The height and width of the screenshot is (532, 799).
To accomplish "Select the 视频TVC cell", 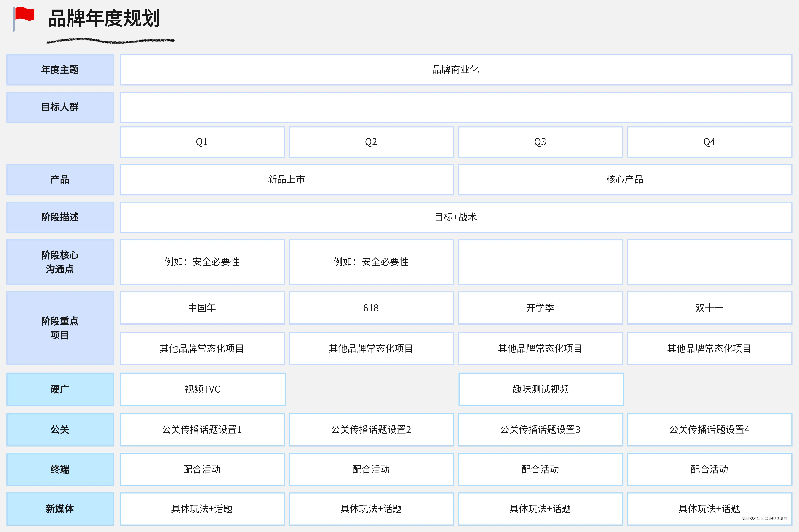I will coord(202,389).
